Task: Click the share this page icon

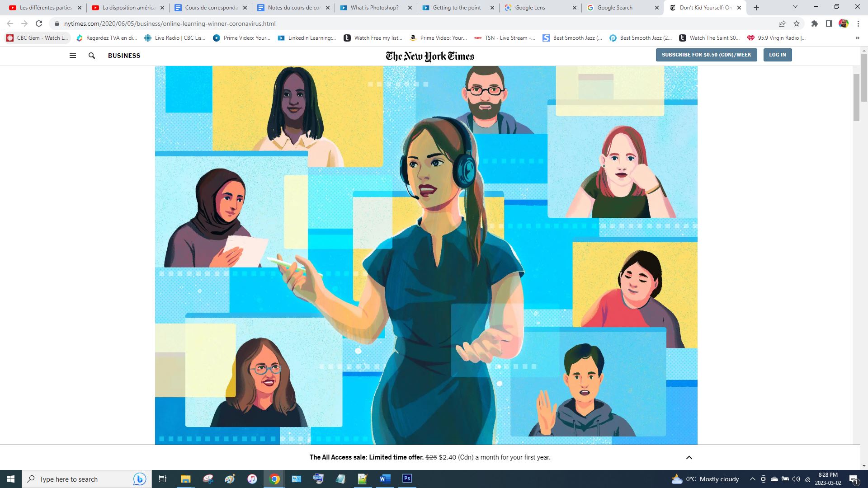Action: coord(782,23)
